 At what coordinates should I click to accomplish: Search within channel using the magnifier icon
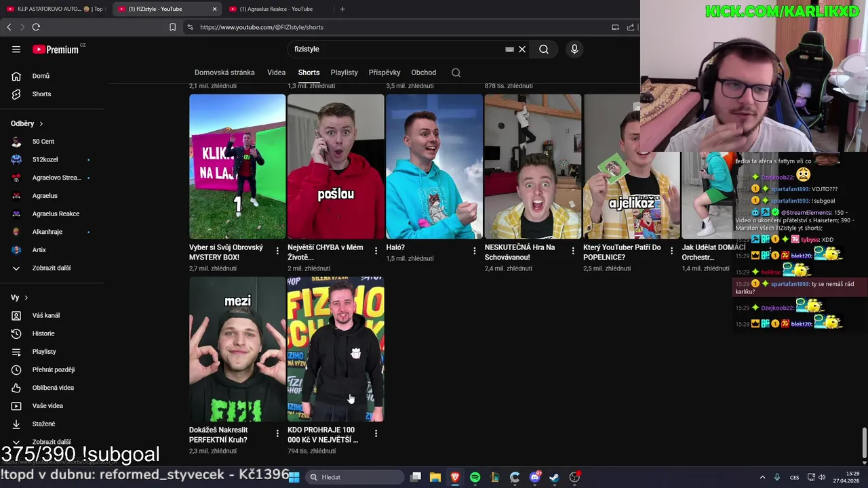click(x=456, y=73)
